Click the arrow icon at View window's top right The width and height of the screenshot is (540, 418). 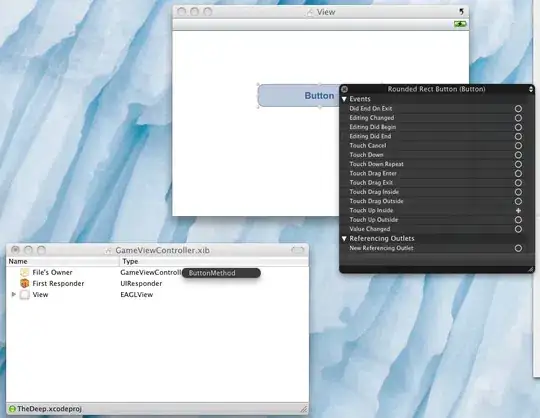pos(461,12)
